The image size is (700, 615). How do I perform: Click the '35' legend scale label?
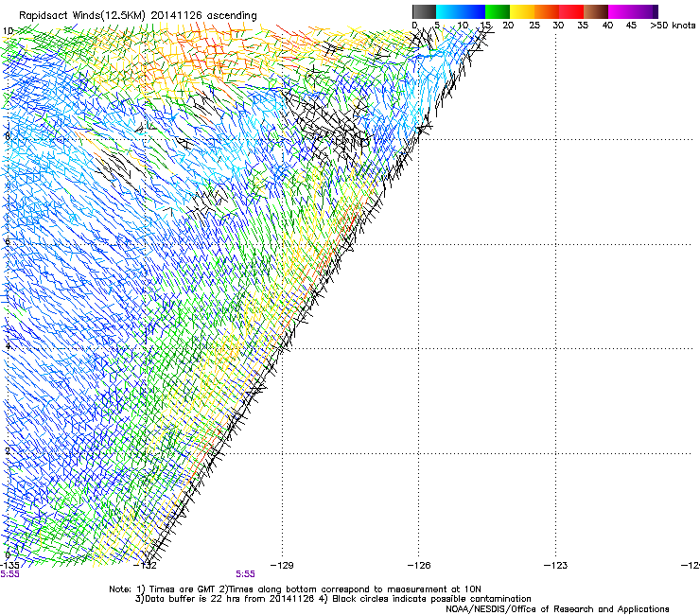[x=583, y=26]
